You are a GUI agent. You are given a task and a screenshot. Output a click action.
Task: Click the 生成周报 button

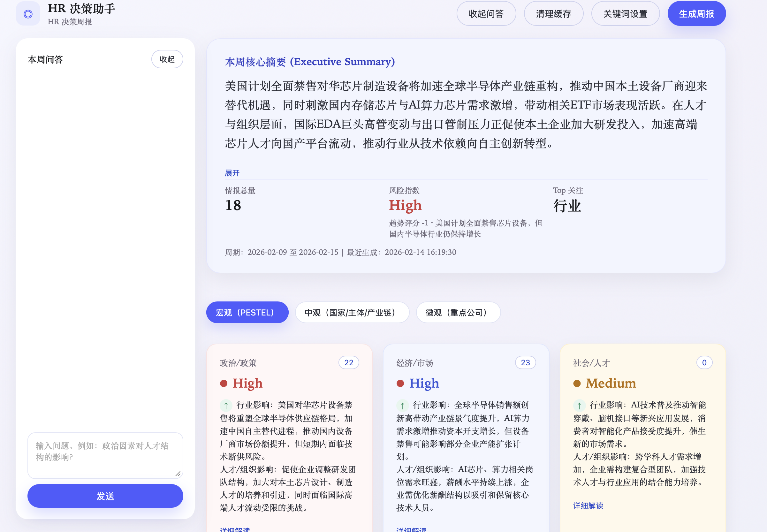(x=696, y=14)
